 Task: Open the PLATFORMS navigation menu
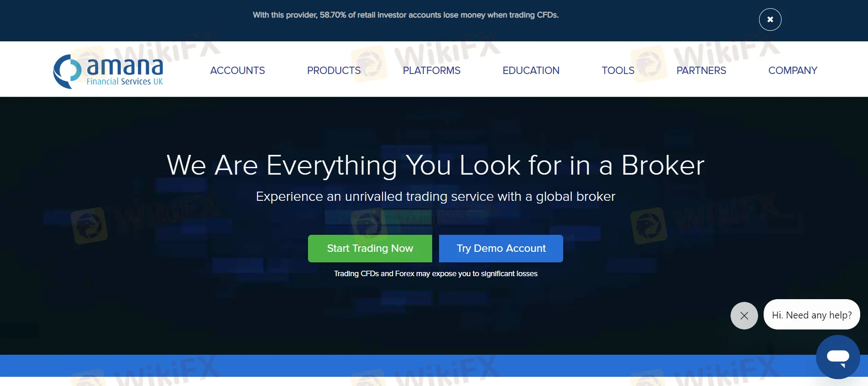click(x=431, y=70)
